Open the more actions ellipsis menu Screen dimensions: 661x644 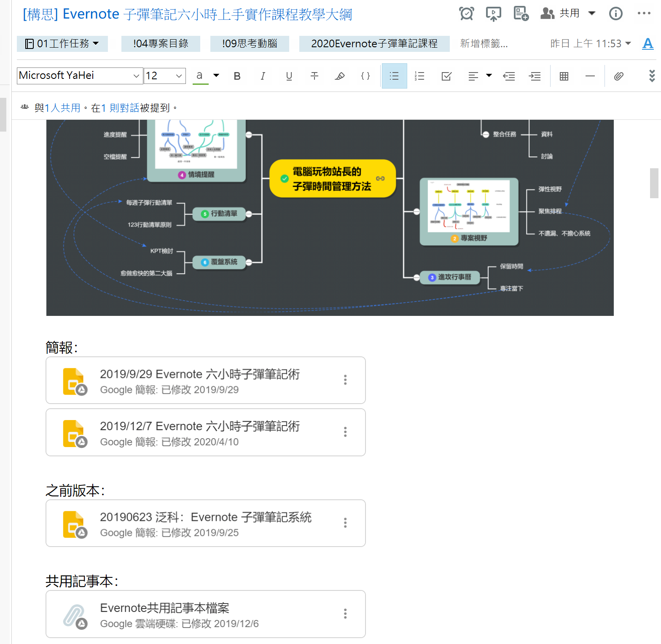click(644, 13)
